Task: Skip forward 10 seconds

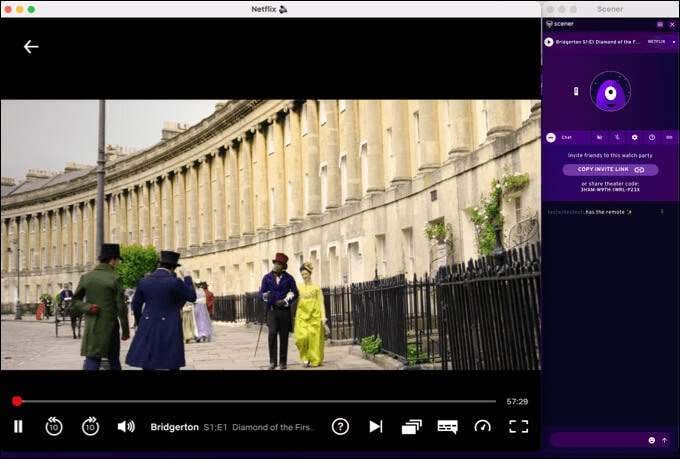Action: pyautogui.click(x=90, y=426)
